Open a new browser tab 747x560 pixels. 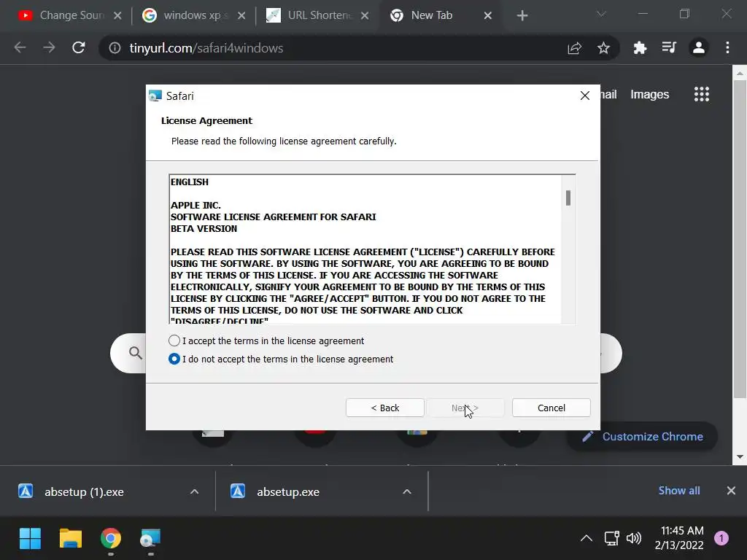coord(522,16)
